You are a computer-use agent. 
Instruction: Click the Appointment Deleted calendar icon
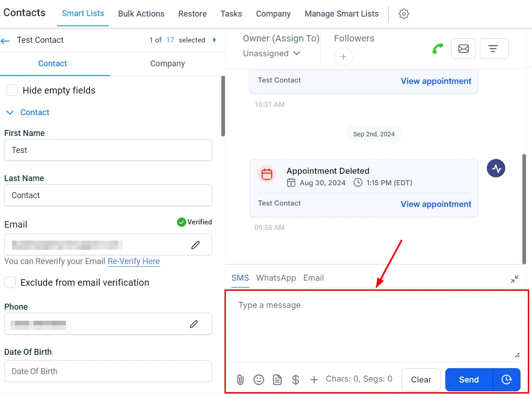[266, 174]
